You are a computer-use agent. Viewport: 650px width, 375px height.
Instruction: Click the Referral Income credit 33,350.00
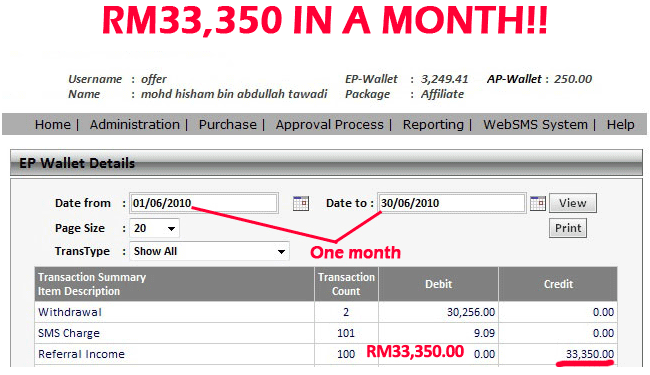(590, 354)
